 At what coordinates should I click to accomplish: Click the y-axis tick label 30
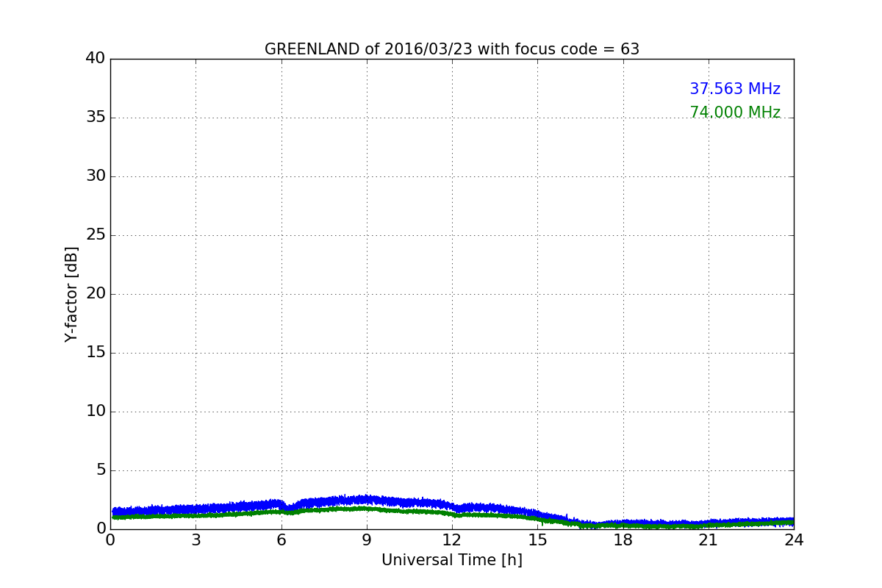tap(96, 176)
